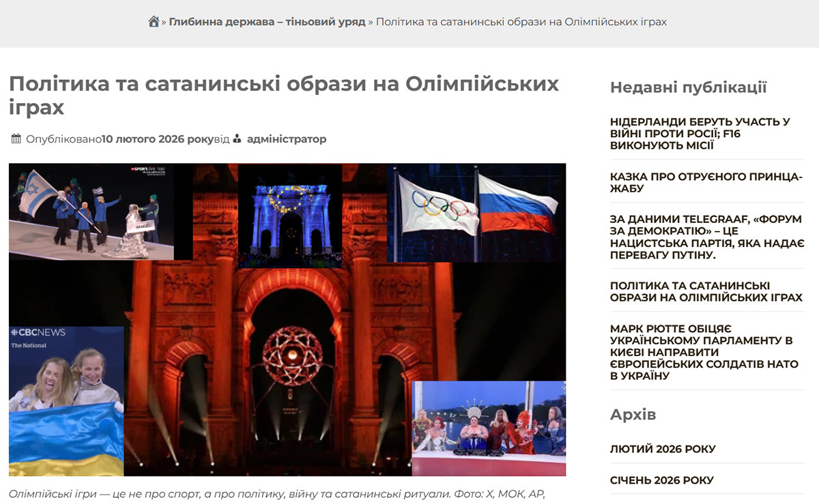Click the home icon in the breadcrumb
The height and width of the screenshot is (504, 819).
(x=154, y=22)
